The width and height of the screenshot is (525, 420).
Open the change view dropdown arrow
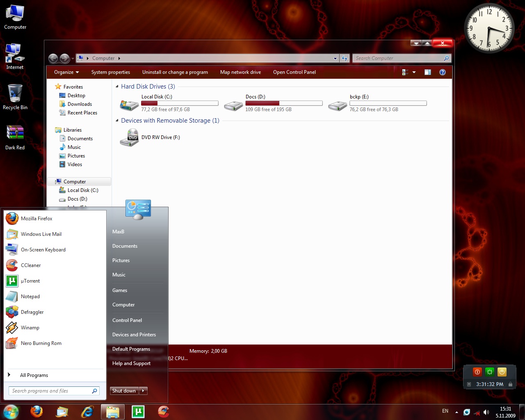coord(414,72)
